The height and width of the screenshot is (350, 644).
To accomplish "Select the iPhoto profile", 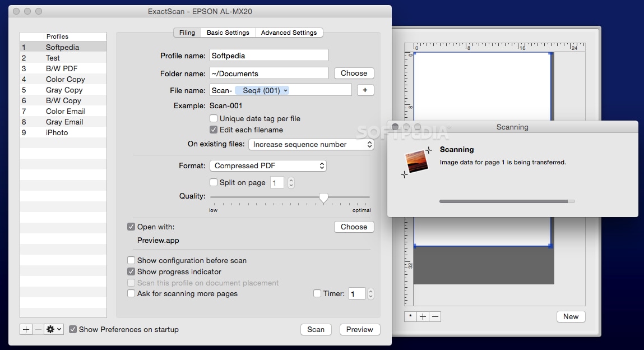I will 63,133.
